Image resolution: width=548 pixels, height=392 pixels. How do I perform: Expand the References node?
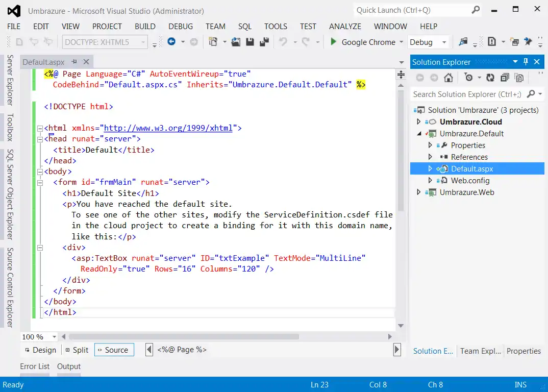pyautogui.click(x=430, y=157)
